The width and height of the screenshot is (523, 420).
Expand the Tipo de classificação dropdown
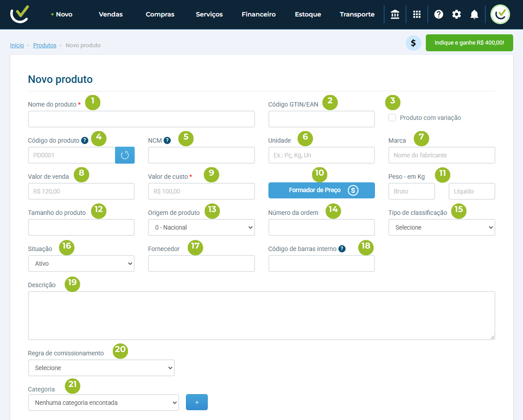coord(441,227)
